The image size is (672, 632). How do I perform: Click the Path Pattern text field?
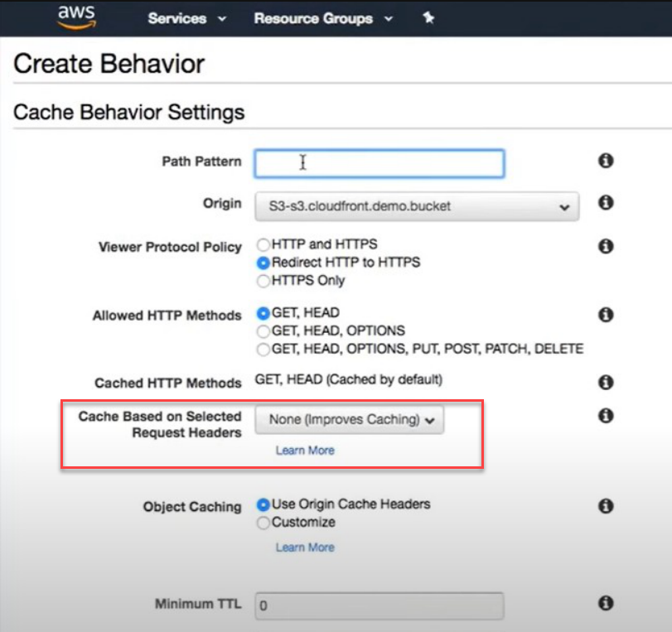(379, 163)
